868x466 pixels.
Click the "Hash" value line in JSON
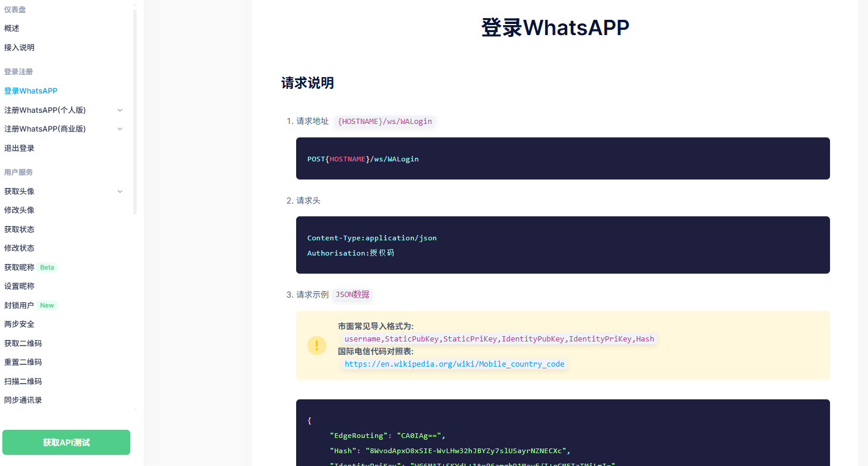[450, 451]
